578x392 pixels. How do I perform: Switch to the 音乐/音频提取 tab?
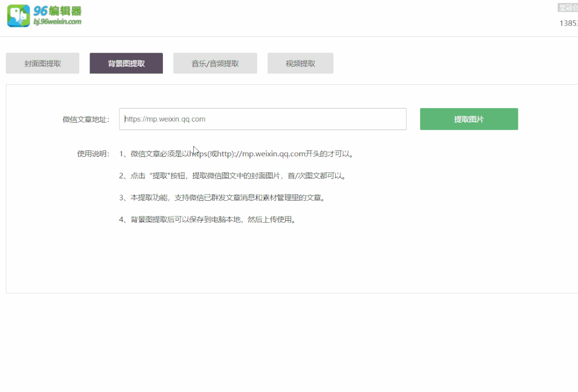pyautogui.click(x=215, y=63)
